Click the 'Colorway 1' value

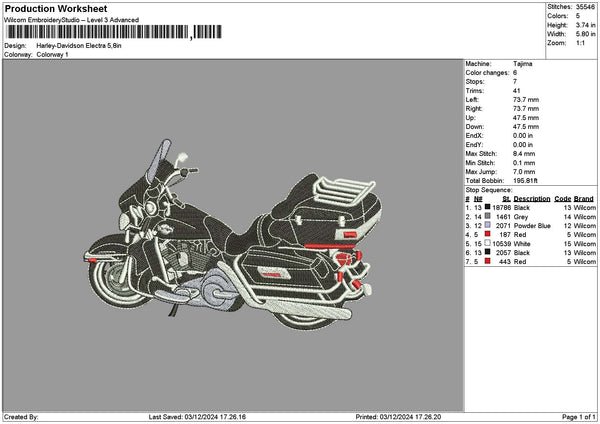(52, 54)
